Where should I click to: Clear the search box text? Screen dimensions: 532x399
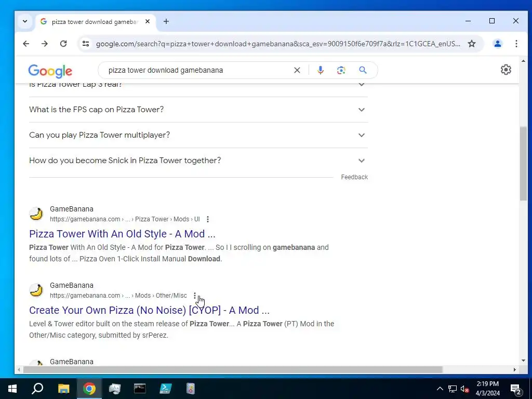(x=297, y=70)
